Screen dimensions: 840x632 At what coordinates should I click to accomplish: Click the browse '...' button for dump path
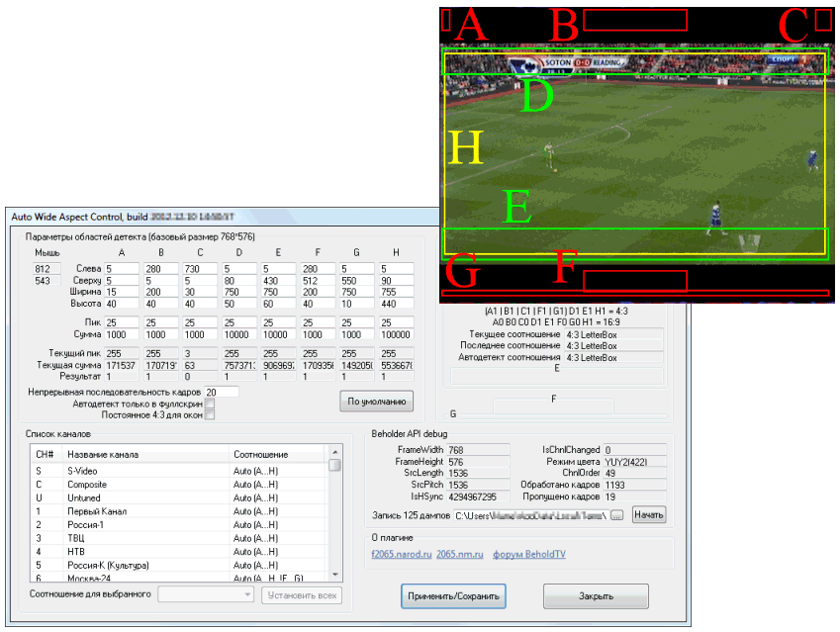pos(617,515)
